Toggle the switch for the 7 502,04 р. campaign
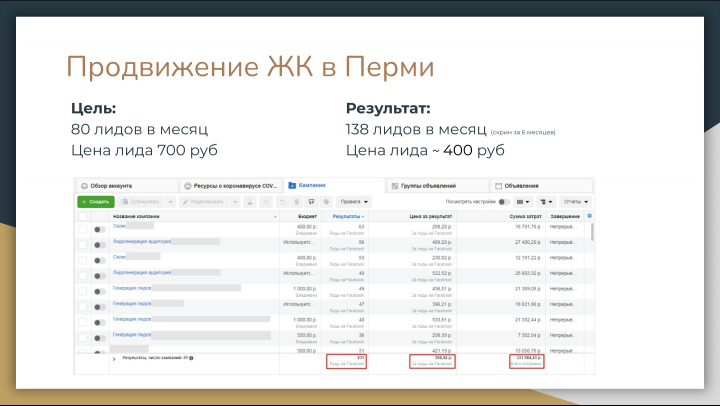Screen dimensions: 720x406 (100, 338)
